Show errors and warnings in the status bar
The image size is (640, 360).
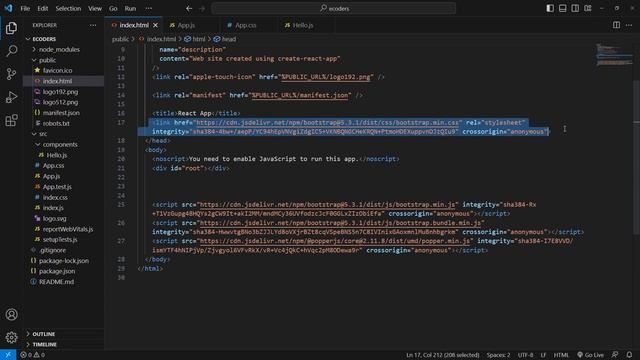click(x=33, y=355)
